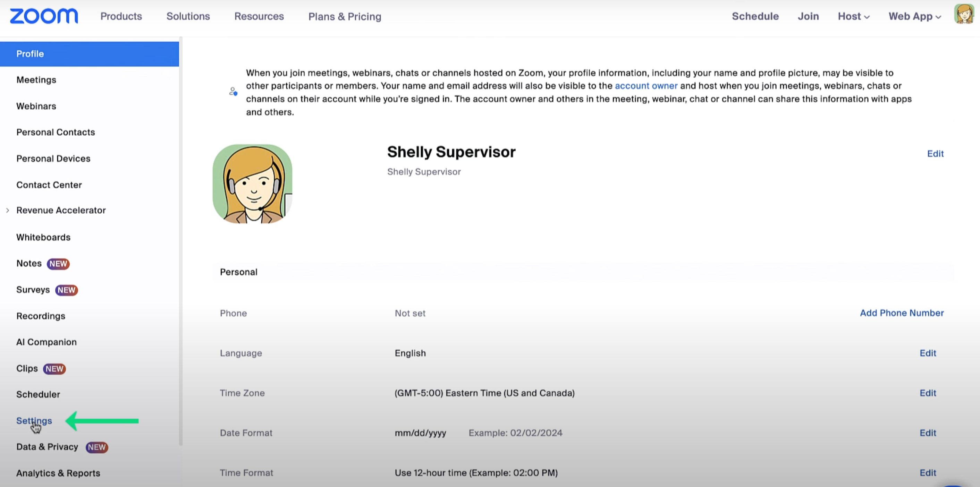Open the Host dropdown
Viewport: 980px width, 487px height.
tap(854, 16)
